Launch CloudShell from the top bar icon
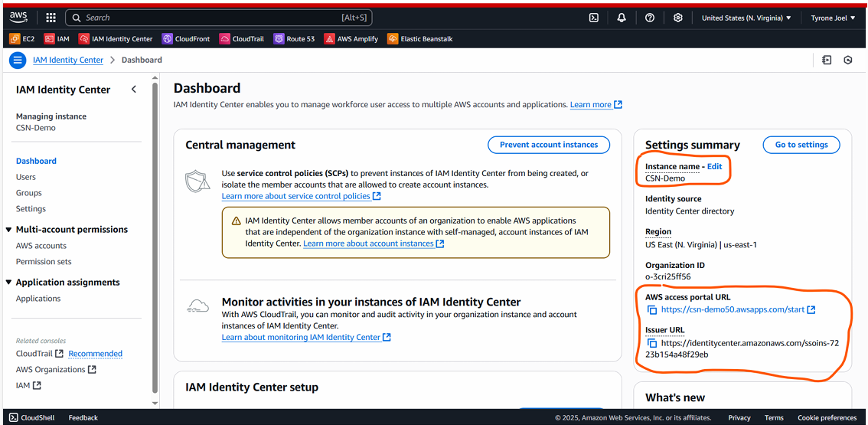The height and width of the screenshot is (425, 868). (x=593, y=18)
